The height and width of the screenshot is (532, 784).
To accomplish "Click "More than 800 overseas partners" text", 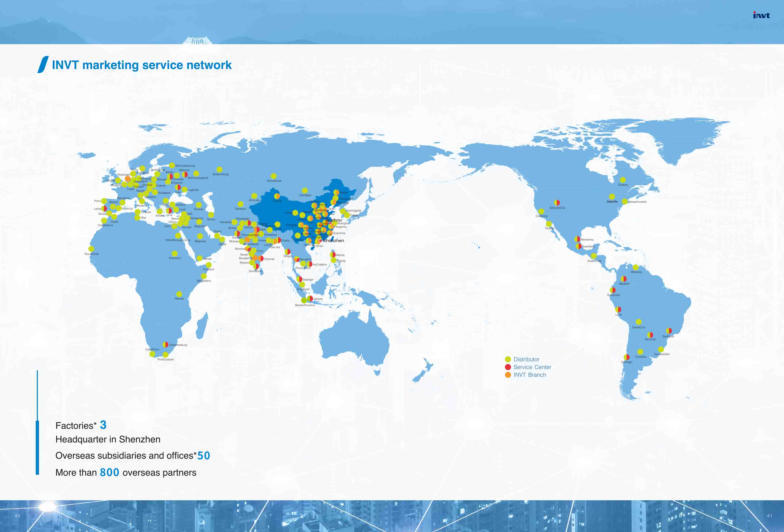I will point(126,472).
